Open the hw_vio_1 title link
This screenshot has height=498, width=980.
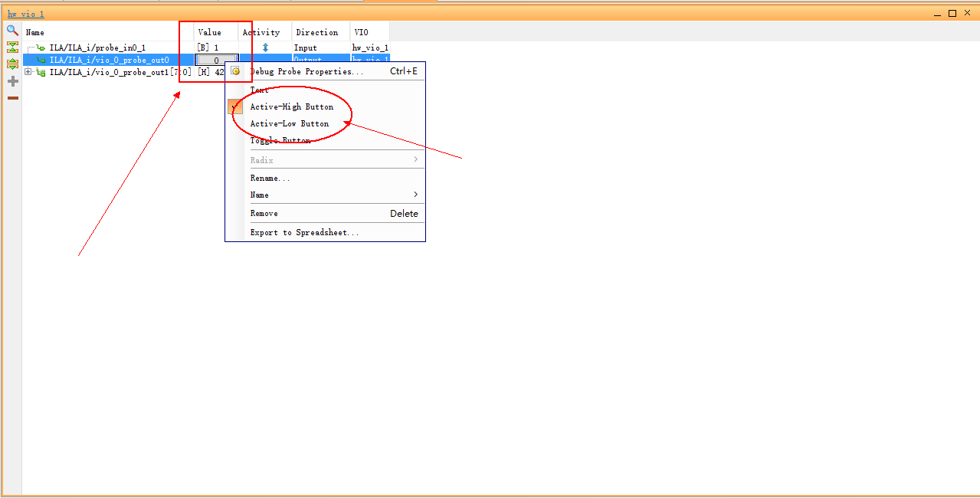click(x=26, y=14)
